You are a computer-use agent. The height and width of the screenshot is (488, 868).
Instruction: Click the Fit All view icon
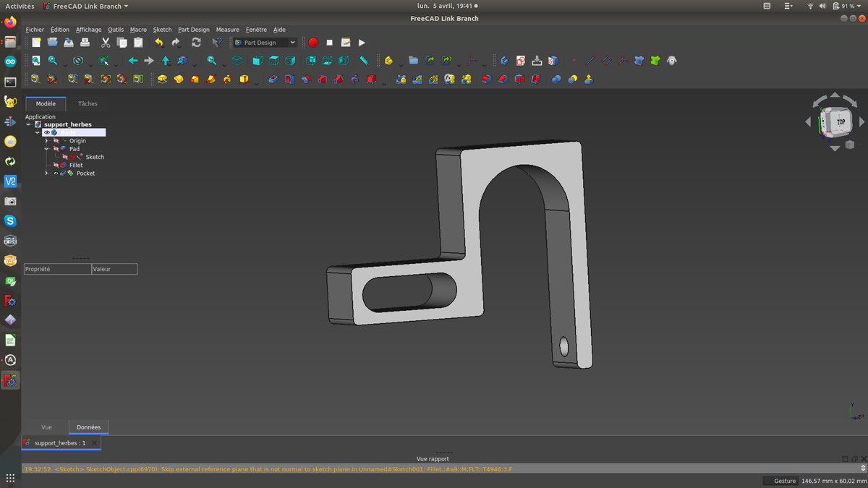[35, 61]
